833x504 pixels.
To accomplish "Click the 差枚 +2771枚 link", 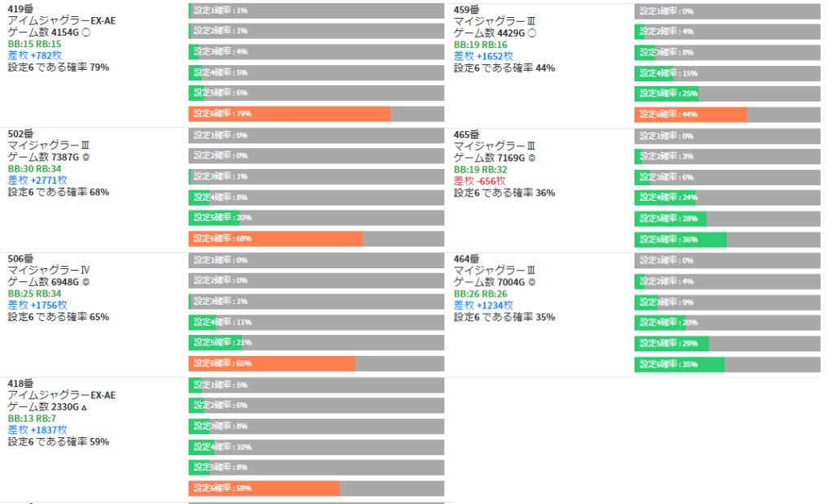I will click(x=37, y=180).
